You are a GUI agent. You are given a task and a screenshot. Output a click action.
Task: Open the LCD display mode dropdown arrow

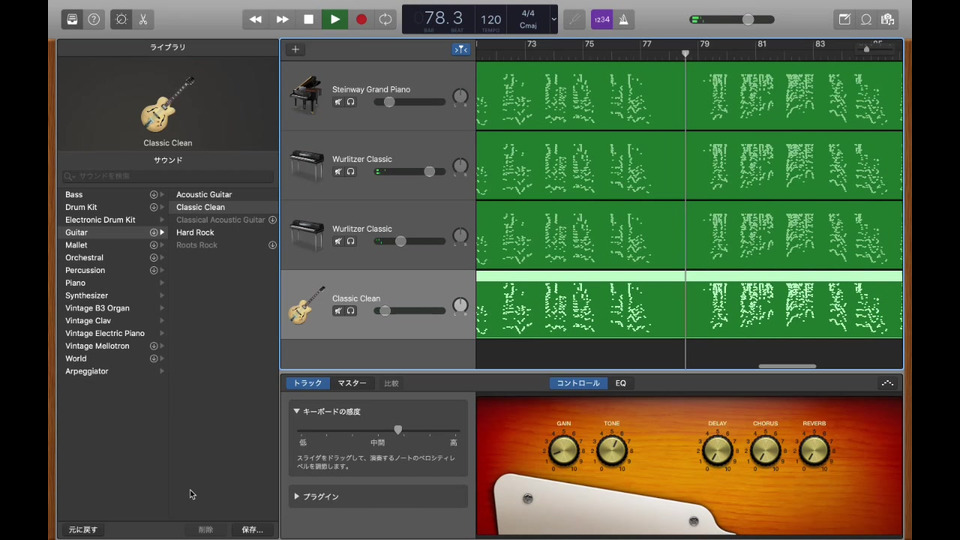(553, 19)
